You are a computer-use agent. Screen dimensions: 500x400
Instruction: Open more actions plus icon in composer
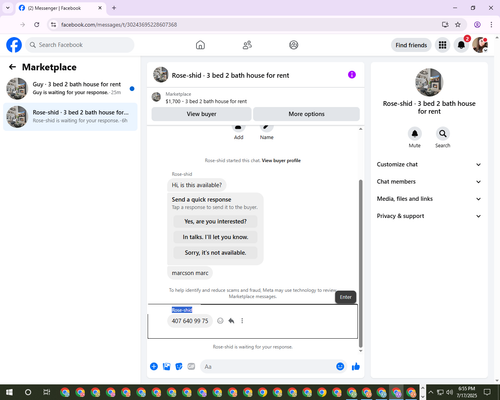point(154,366)
